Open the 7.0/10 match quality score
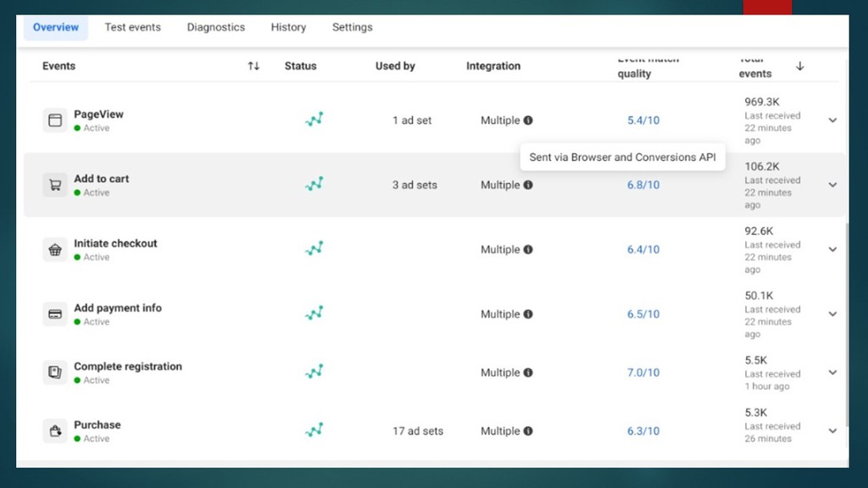 click(x=643, y=373)
